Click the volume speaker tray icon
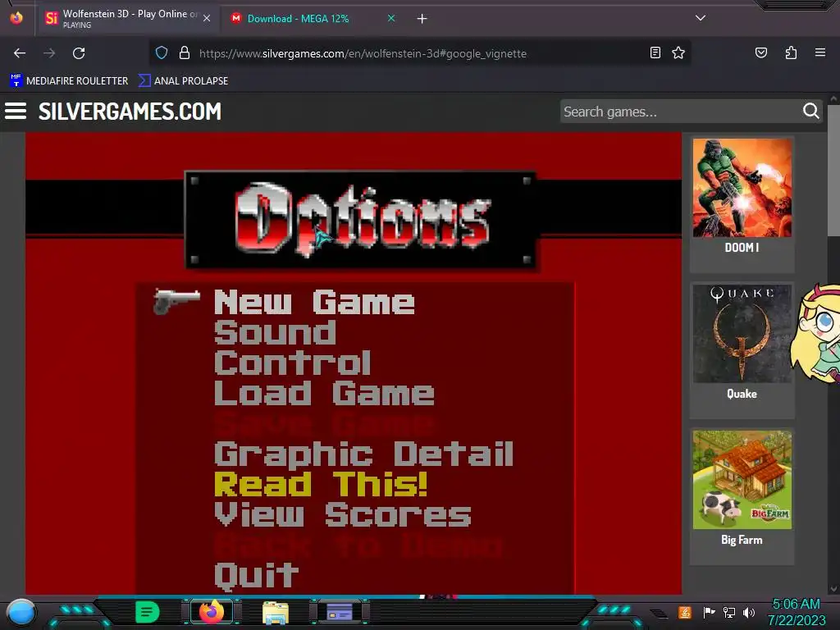 [749, 612]
